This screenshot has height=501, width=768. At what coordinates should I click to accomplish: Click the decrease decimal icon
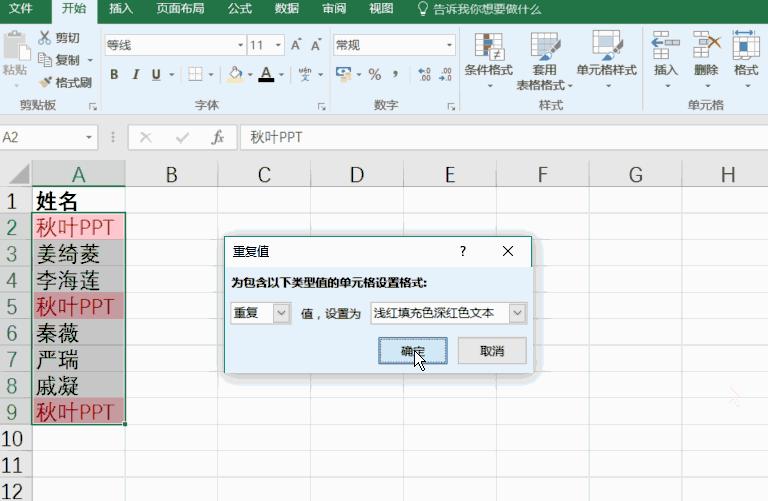(x=445, y=74)
